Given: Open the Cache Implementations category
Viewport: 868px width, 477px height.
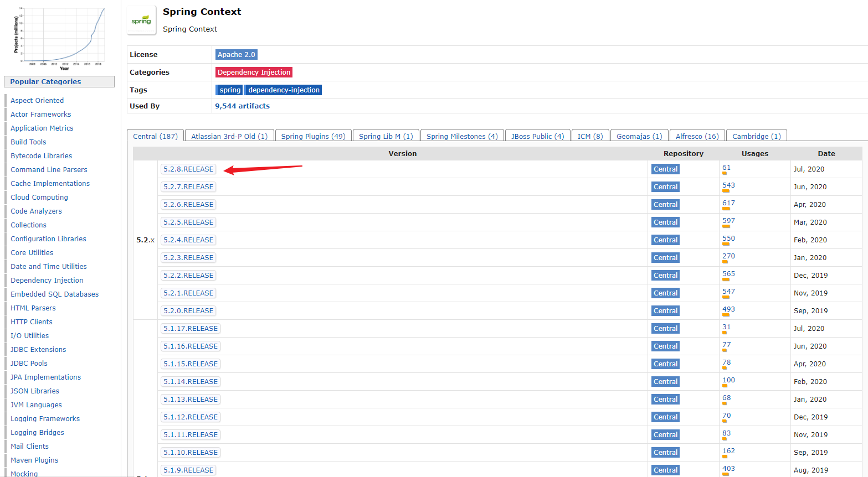Looking at the screenshot, I should click(x=50, y=184).
